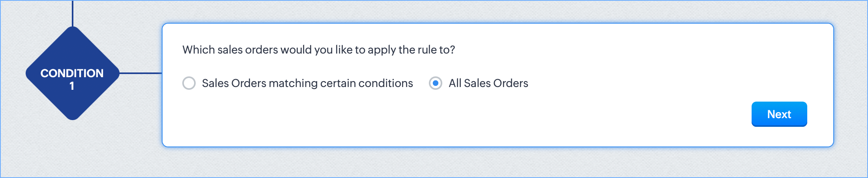This screenshot has height=178, width=868.
Task: Click the word CONDITION inside the diamond
Action: 72,73
